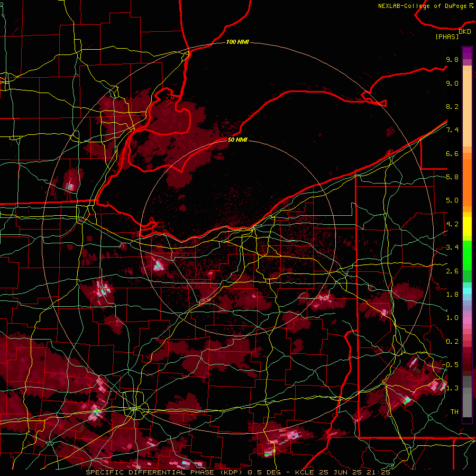
Task: Click the 21:25 timestamp in the caption
Action: [378, 472]
